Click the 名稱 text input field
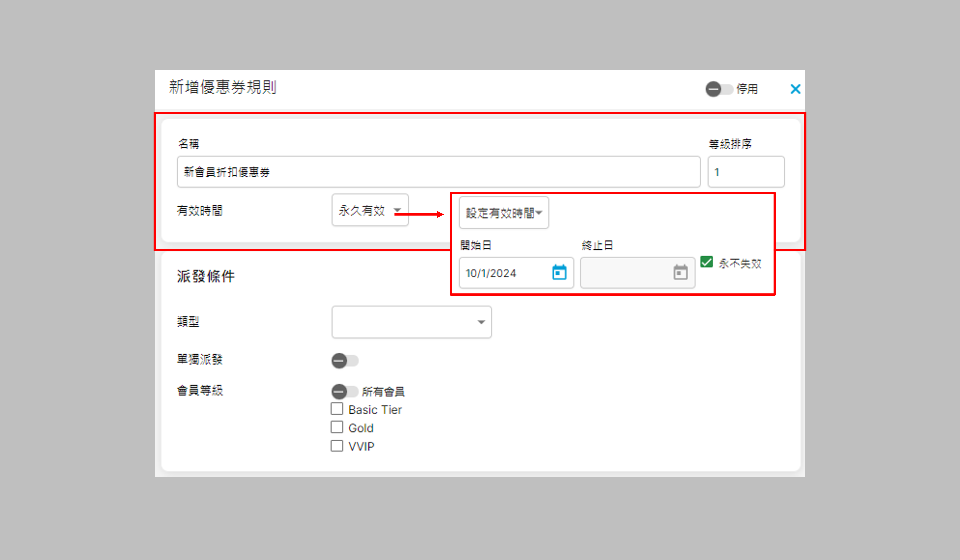Image resolution: width=960 pixels, height=560 pixels. (x=438, y=172)
